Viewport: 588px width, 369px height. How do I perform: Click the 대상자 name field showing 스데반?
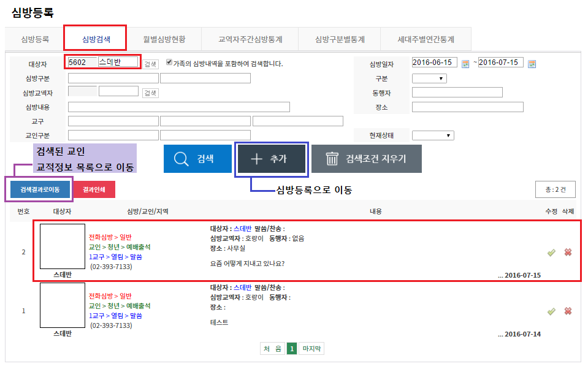pos(118,62)
